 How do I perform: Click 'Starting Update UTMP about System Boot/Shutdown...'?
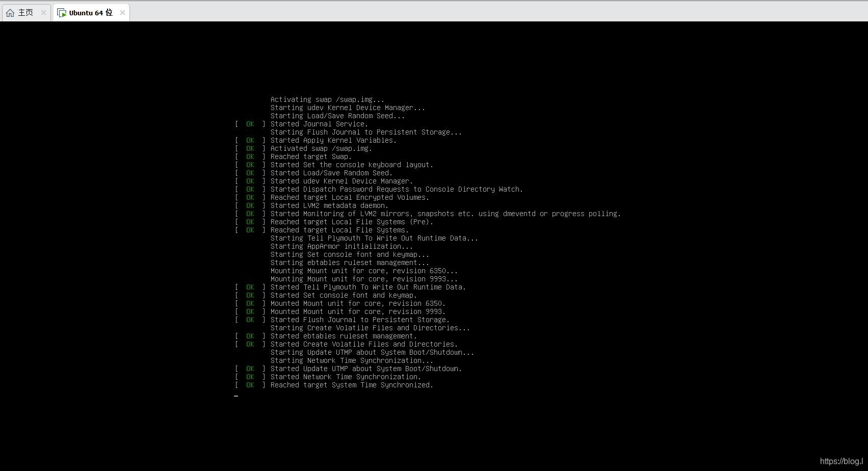tap(372, 352)
